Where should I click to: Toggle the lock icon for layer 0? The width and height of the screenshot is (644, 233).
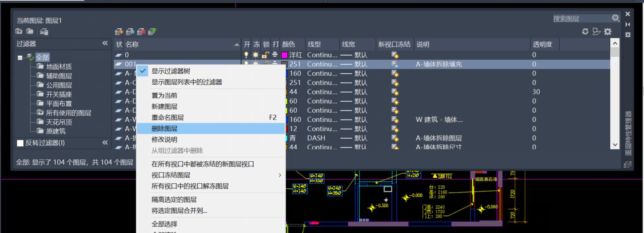pyautogui.click(x=266, y=55)
